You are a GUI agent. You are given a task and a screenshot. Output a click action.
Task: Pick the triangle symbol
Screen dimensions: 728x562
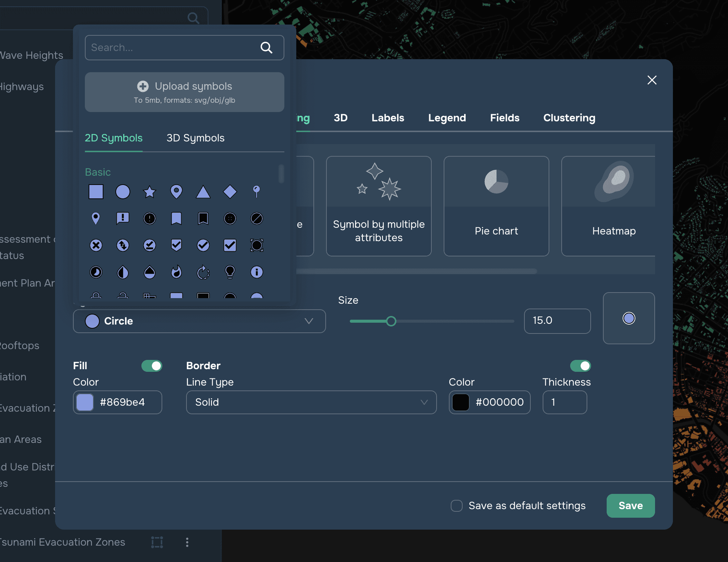click(203, 192)
